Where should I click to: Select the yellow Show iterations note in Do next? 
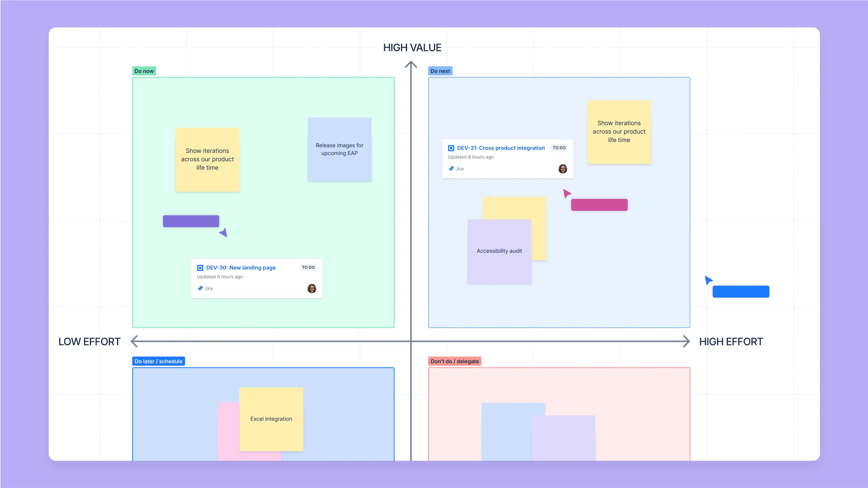619,132
